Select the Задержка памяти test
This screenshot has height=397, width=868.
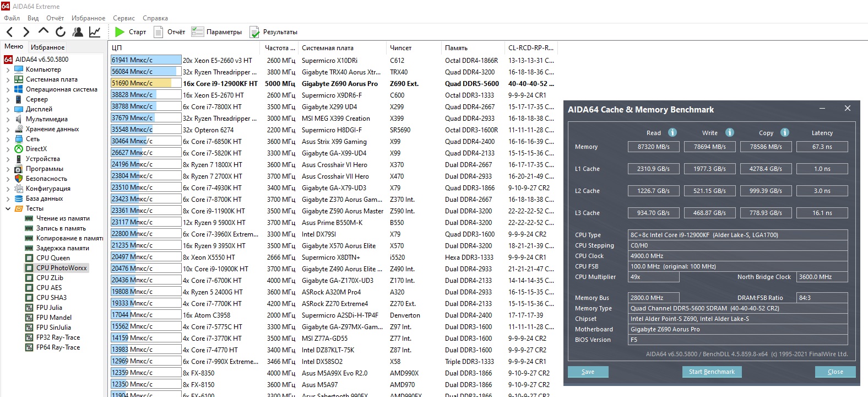63,248
